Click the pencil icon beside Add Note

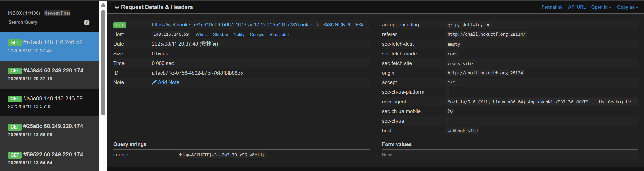tap(154, 82)
